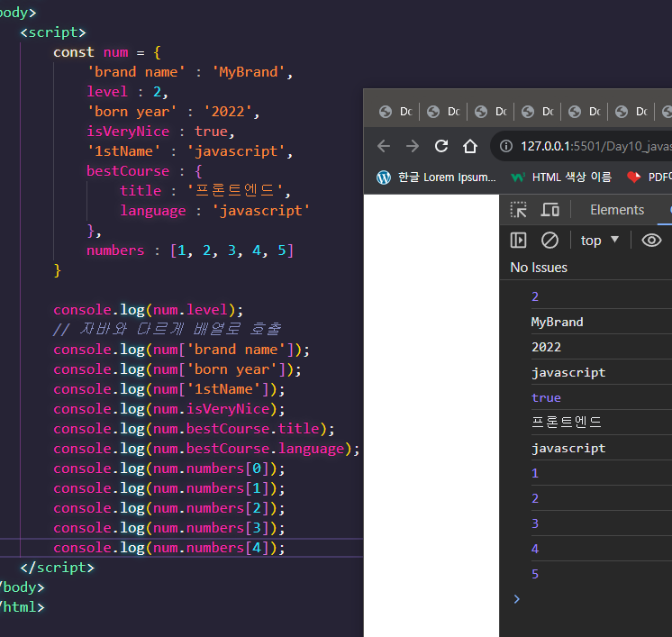The width and height of the screenshot is (672, 637).
Task: Click console output MyBrand
Action: (557, 322)
